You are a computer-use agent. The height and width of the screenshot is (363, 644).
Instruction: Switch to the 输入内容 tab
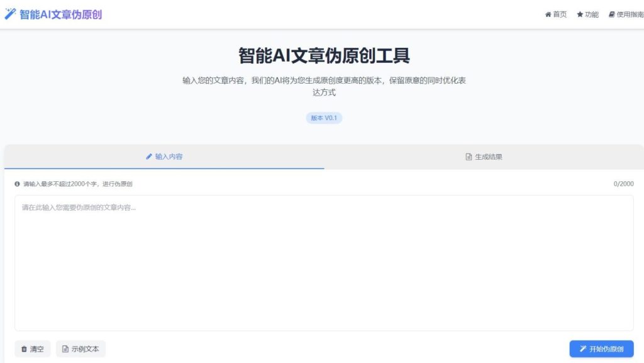click(164, 157)
